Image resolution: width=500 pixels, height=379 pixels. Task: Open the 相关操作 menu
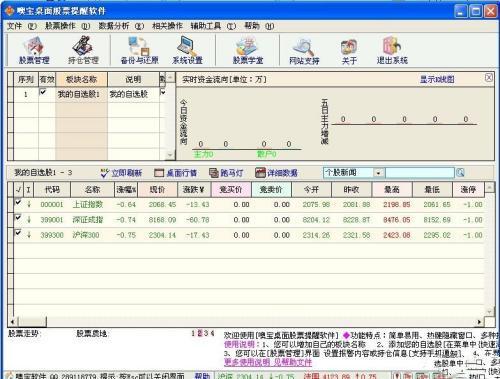click(167, 26)
